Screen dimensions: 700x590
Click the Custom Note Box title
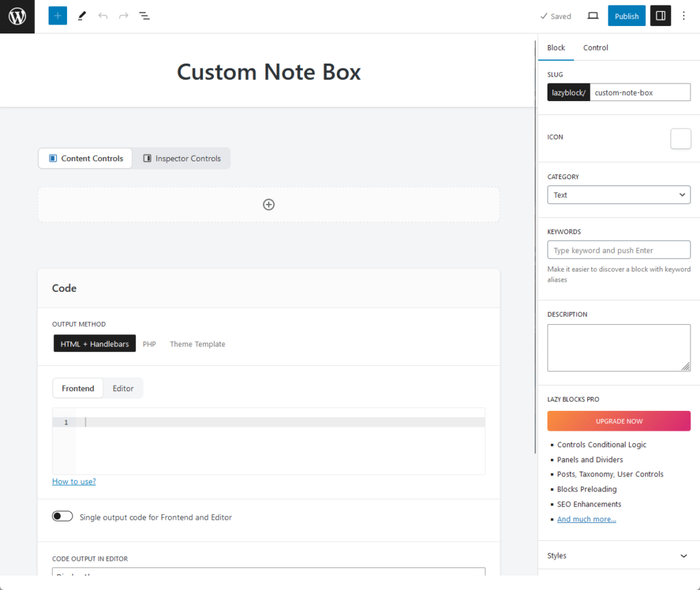[269, 72]
